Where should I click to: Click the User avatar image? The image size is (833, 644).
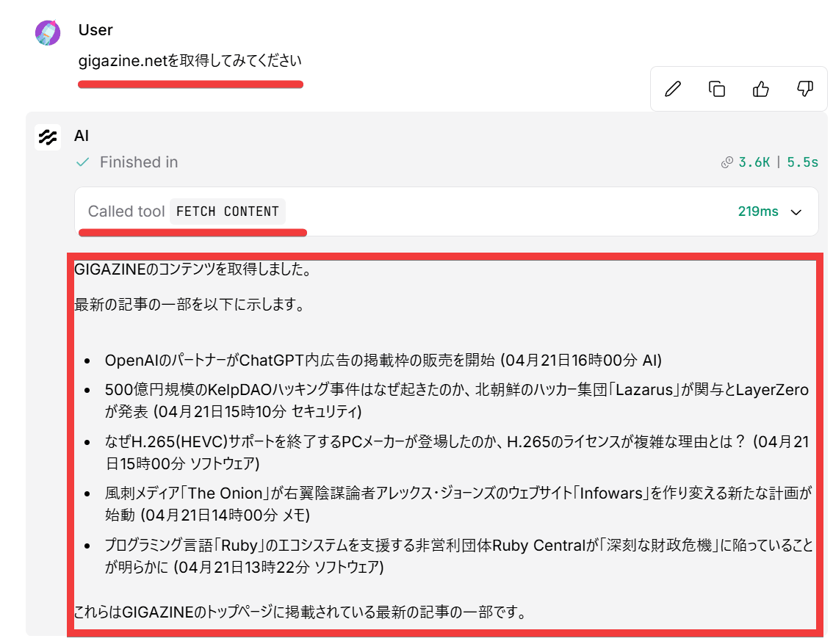tap(48, 33)
